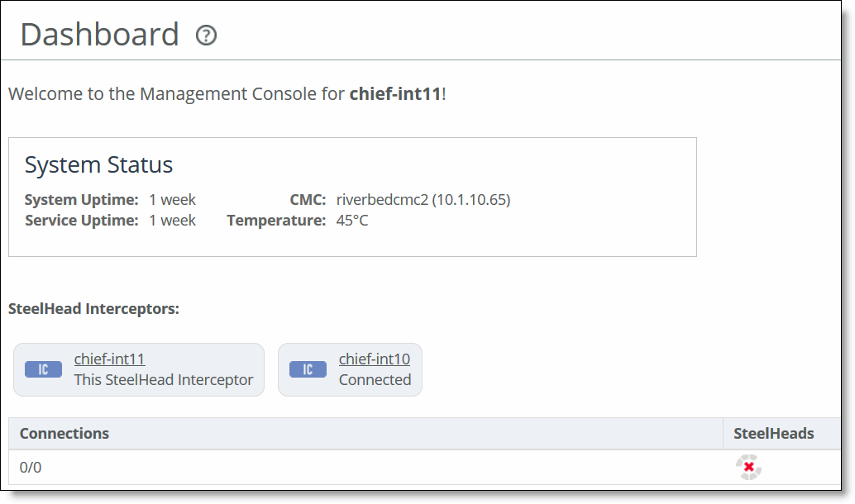Image resolution: width=855 pixels, height=504 pixels.
Task: Open the chief-int10 interceptor link
Action: point(374,359)
